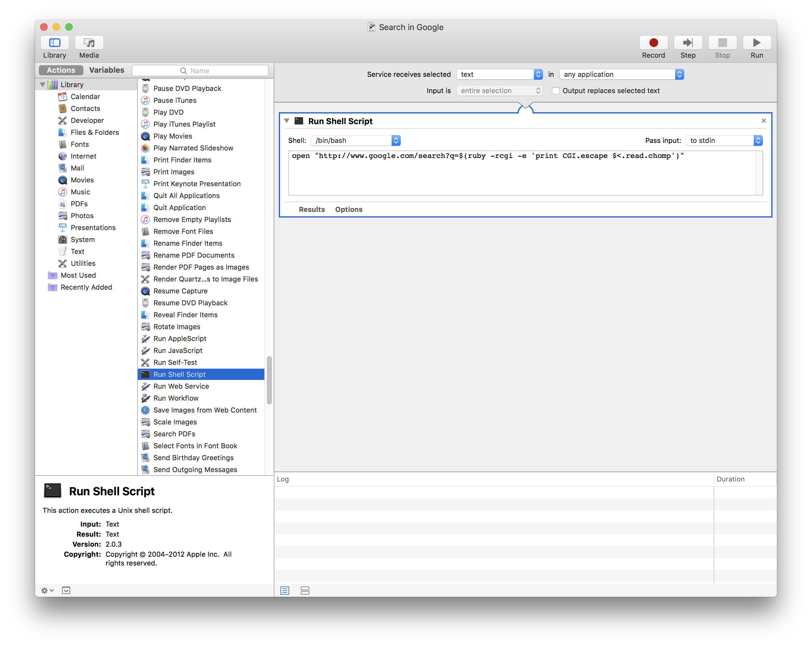Viewport: 812px width, 647px height.
Task: Open the Service receives selected text dropdown
Action: 499,74
